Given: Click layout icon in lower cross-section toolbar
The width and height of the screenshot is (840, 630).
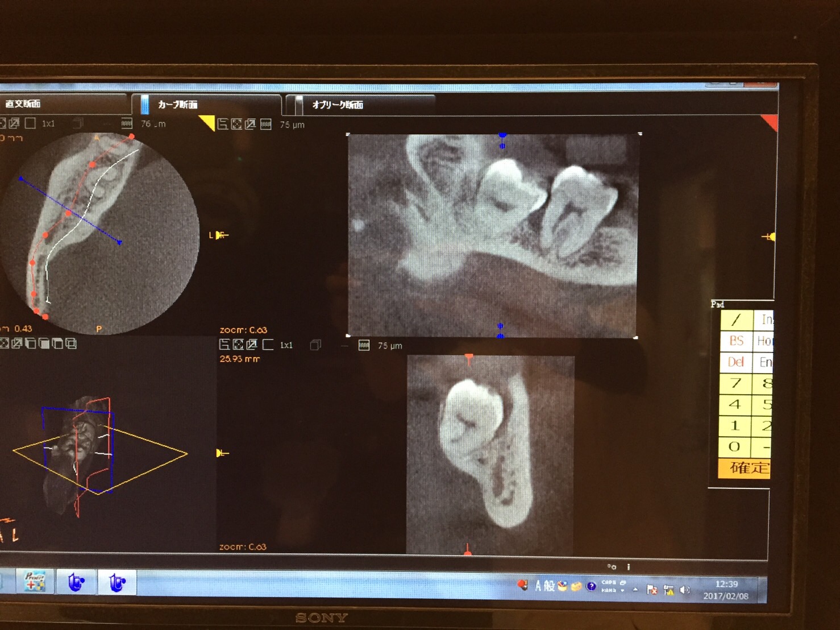Looking at the screenshot, I should (224, 345).
